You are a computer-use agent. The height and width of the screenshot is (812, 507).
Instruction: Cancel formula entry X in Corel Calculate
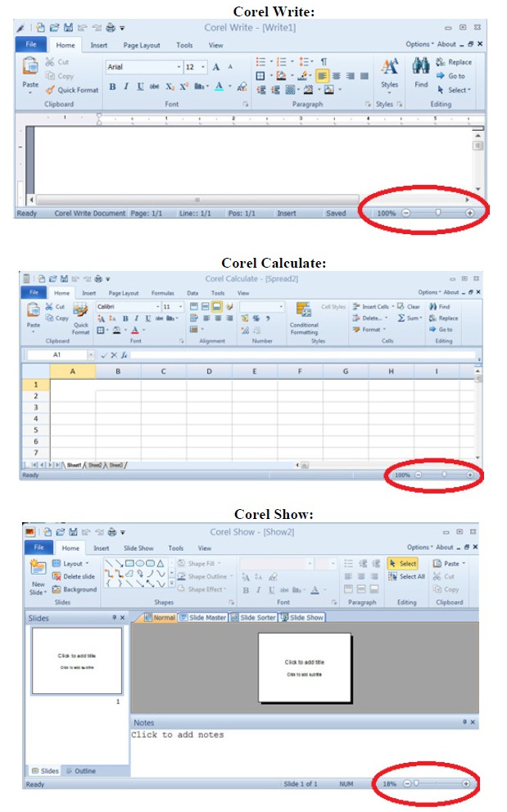click(x=114, y=355)
